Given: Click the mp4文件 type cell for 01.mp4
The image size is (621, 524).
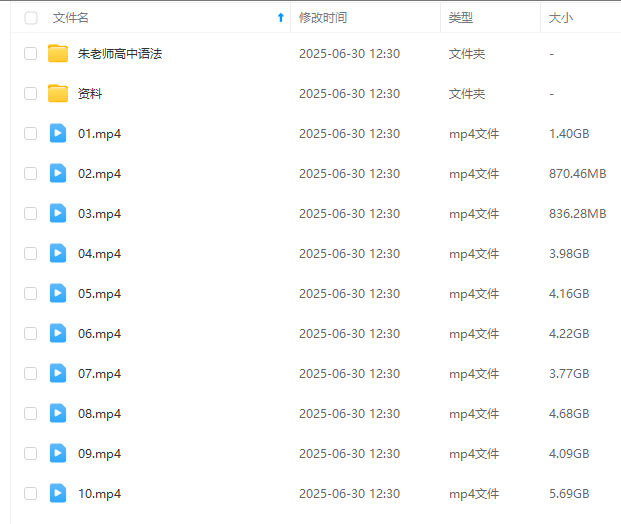Looking at the screenshot, I should tap(474, 134).
